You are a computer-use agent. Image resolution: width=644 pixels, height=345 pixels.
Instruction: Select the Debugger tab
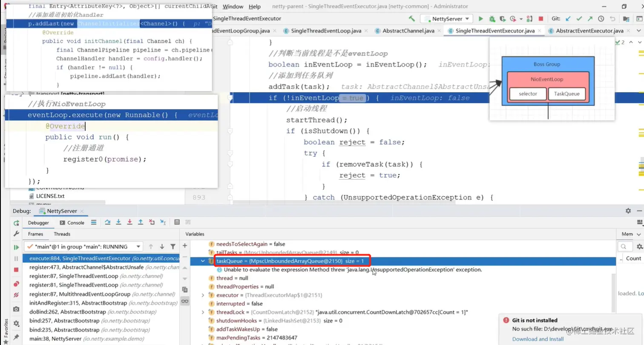tap(38, 223)
